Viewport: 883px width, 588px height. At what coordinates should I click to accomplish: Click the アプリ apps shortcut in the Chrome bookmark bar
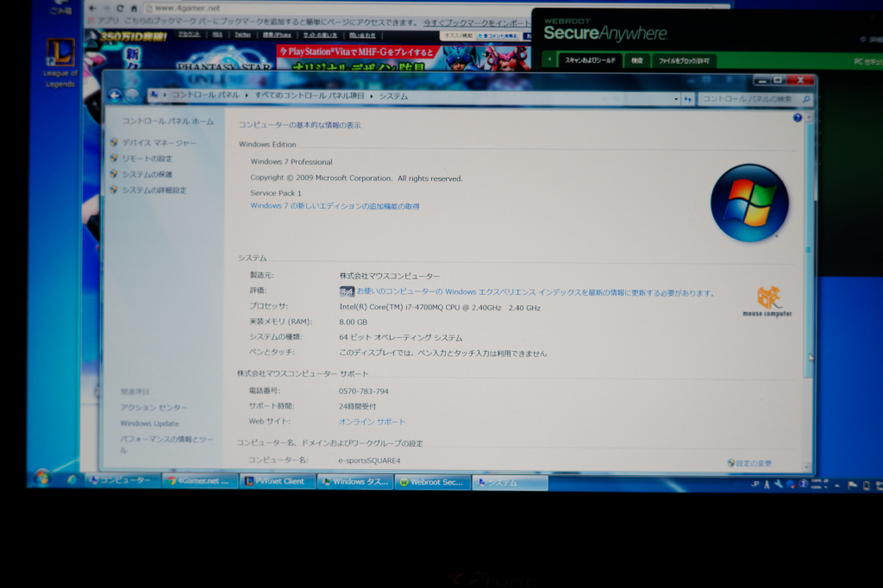click(103, 22)
